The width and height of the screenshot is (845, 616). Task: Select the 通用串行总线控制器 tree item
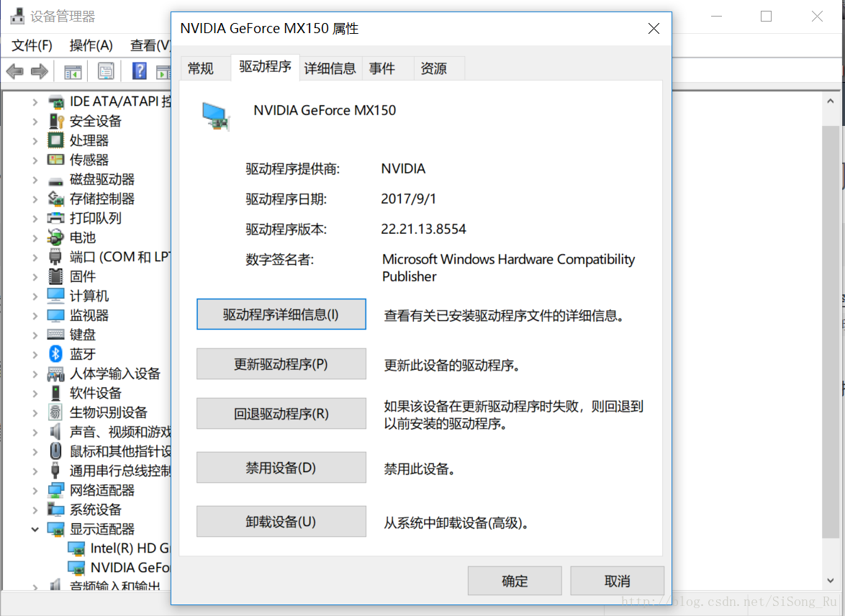click(x=121, y=471)
